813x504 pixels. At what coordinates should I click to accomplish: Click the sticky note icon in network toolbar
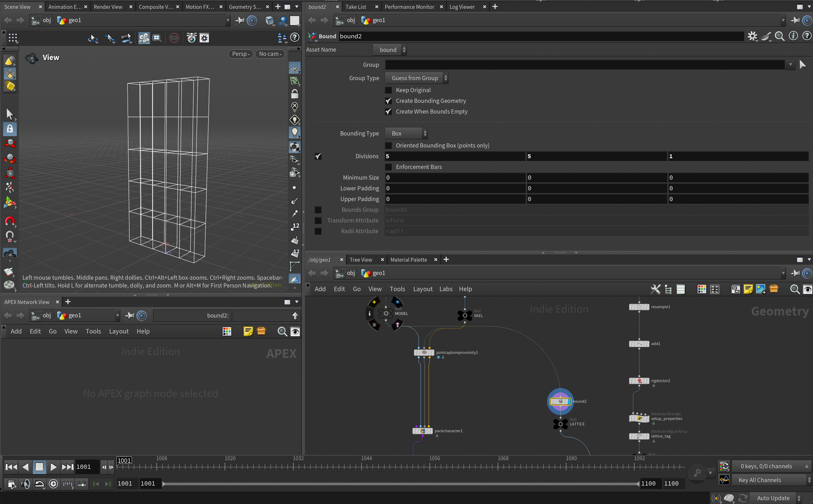coord(748,289)
